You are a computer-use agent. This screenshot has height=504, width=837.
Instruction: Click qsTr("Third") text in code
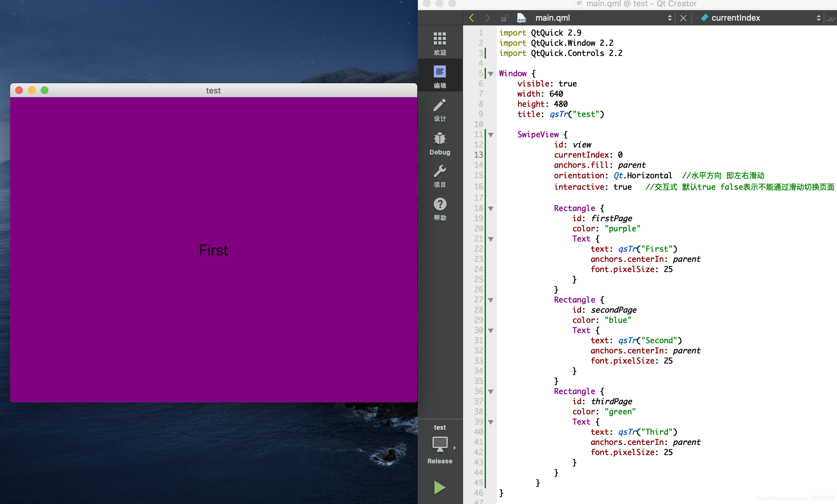(647, 432)
